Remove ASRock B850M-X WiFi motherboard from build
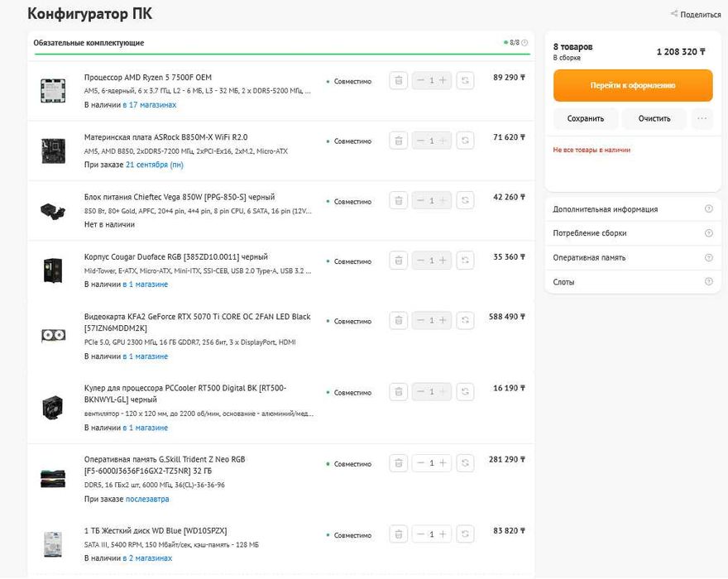Image resolution: width=728 pixels, height=579 pixels. pos(399,141)
